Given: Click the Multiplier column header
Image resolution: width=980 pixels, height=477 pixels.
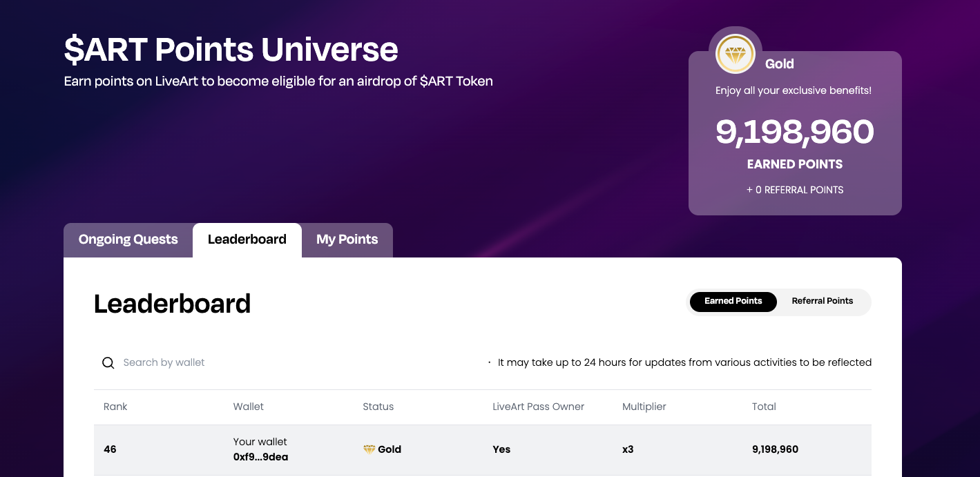Looking at the screenshot, I should tap(644, 407).
